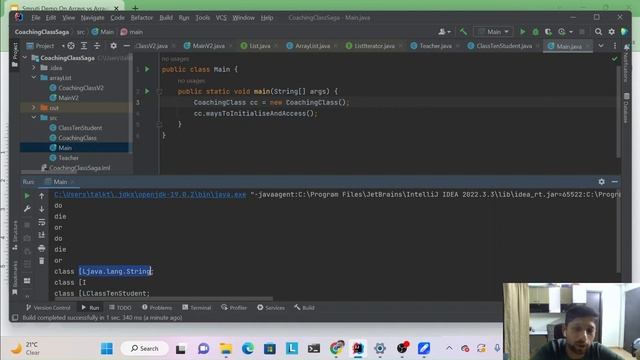Open Terminal tool window
The width and height of the screenshot is (640, 360).
tap(197, 307)
